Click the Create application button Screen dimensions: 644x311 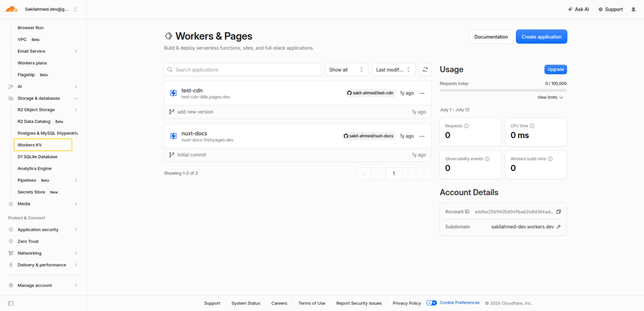point(541,37)
